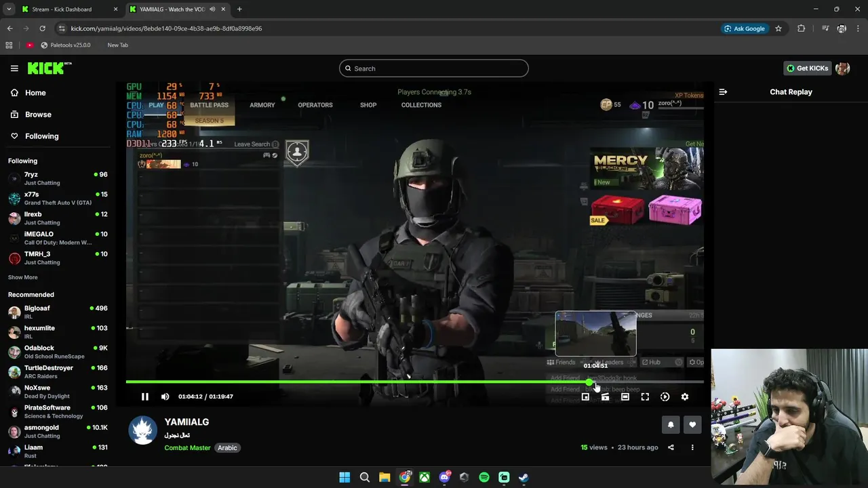Share this VOD via share icon
The width and height of the screenshot is (868, 488).
(x=671, y=447)
